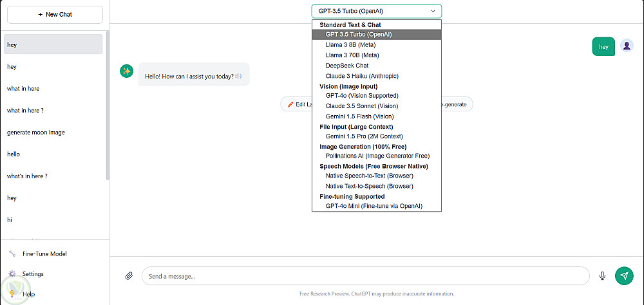Click the paperclip attach file icon
644x305 pixels.
point(129,276)
